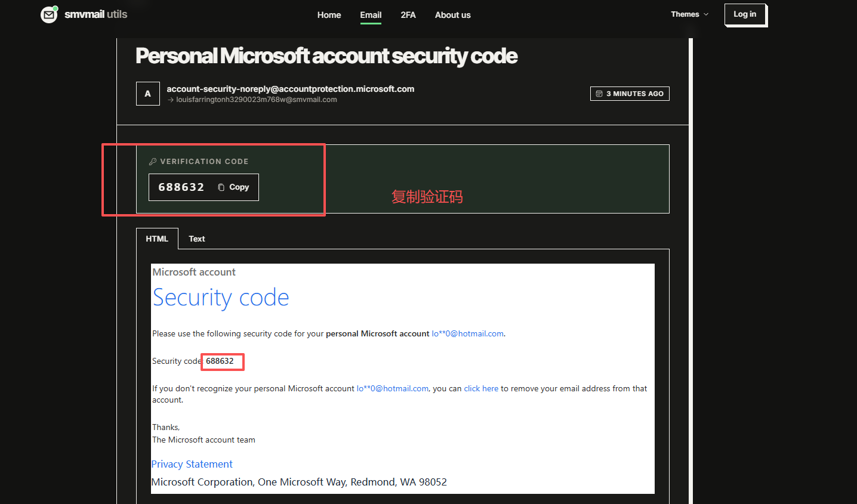Click the email subject 'Personal Microsoft account security code'

point(326,56)
